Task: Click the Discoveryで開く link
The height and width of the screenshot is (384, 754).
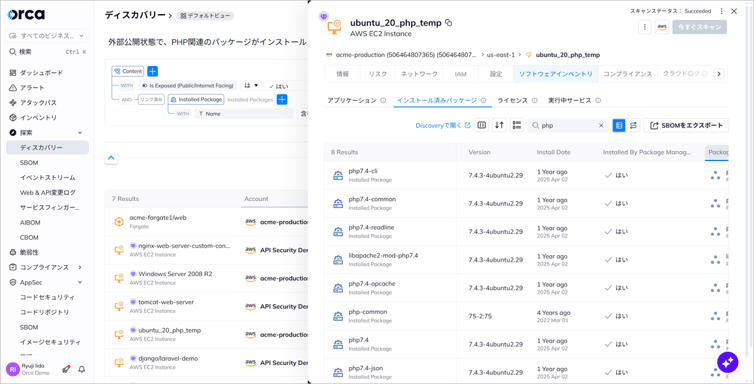Action: coord(443,125)
